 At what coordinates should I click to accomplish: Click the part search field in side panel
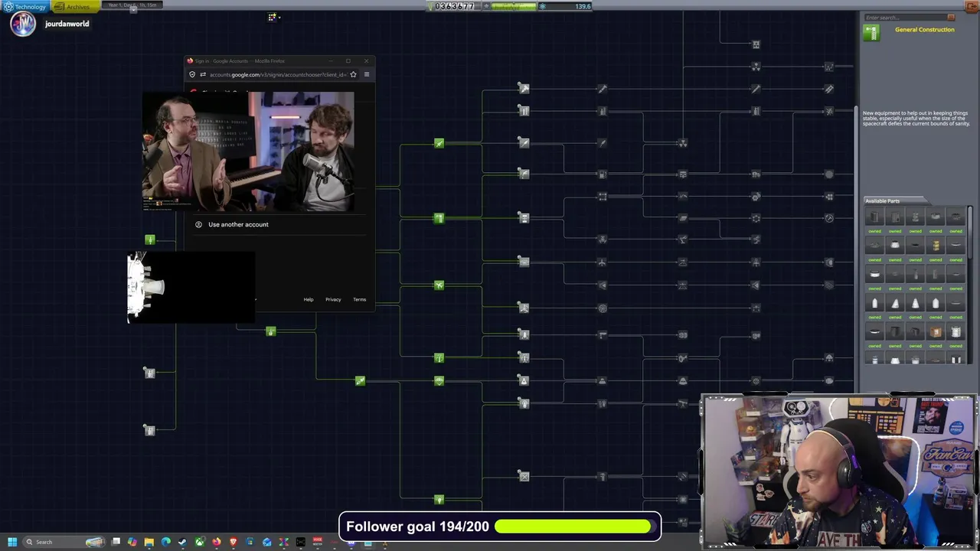pos(905,18)
